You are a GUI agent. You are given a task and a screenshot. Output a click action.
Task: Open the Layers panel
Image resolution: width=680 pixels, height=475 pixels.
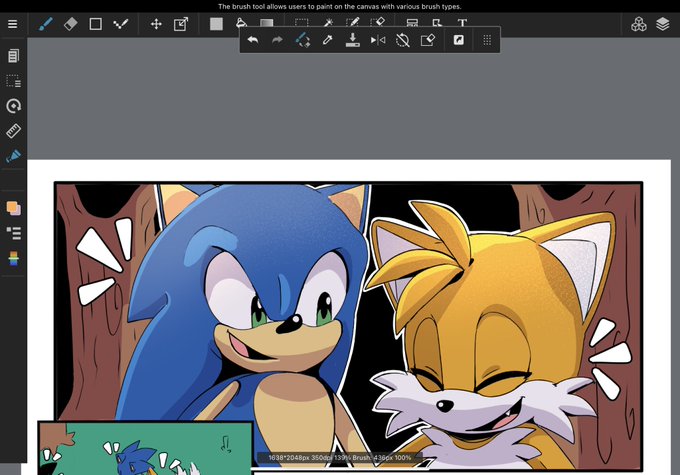point(663,24)
